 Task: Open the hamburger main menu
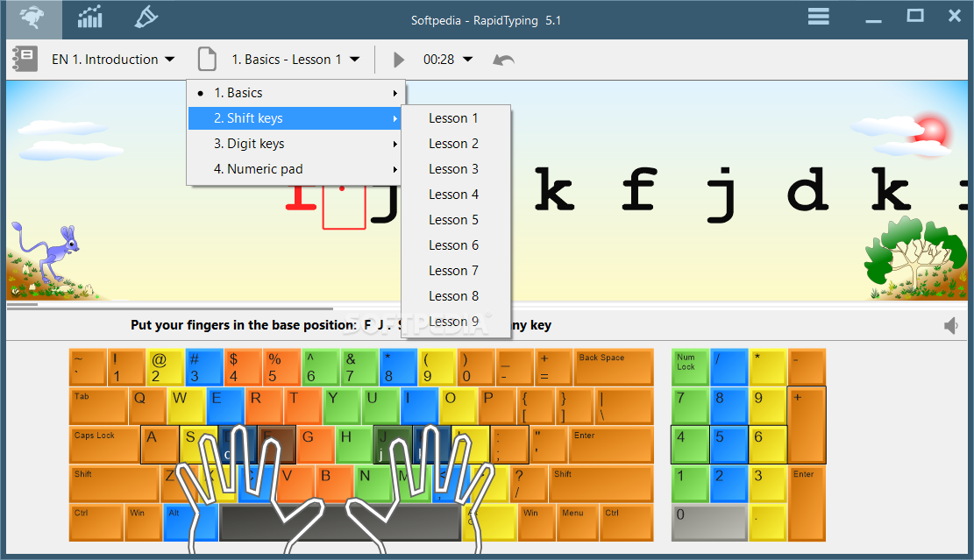click(819, 16)
